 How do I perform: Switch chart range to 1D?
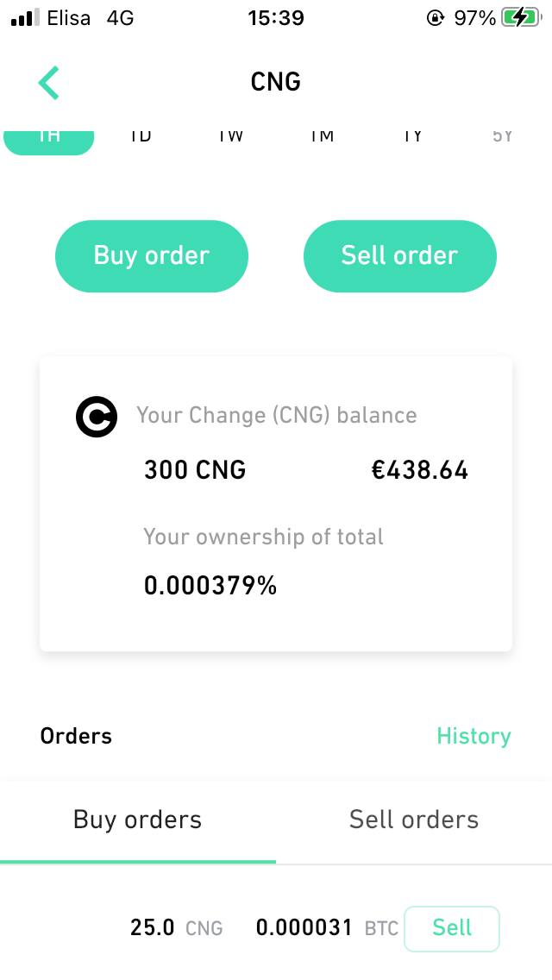141,136
